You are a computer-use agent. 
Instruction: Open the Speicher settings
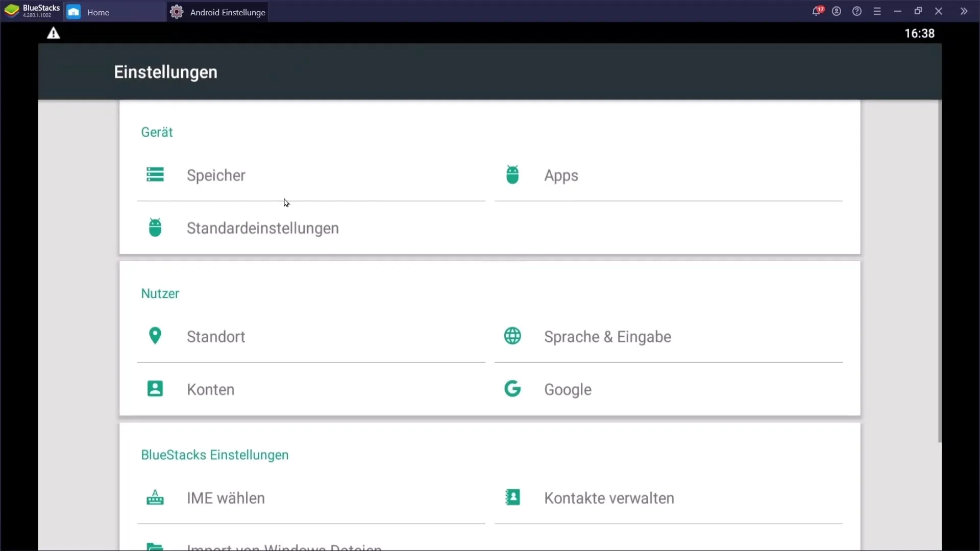[215, 175]
